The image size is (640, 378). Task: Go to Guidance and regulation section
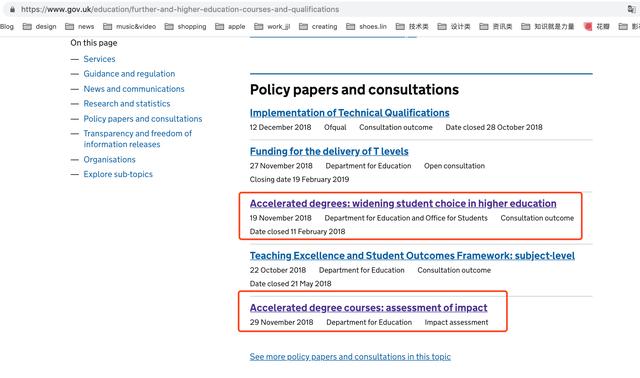(129, 74)
